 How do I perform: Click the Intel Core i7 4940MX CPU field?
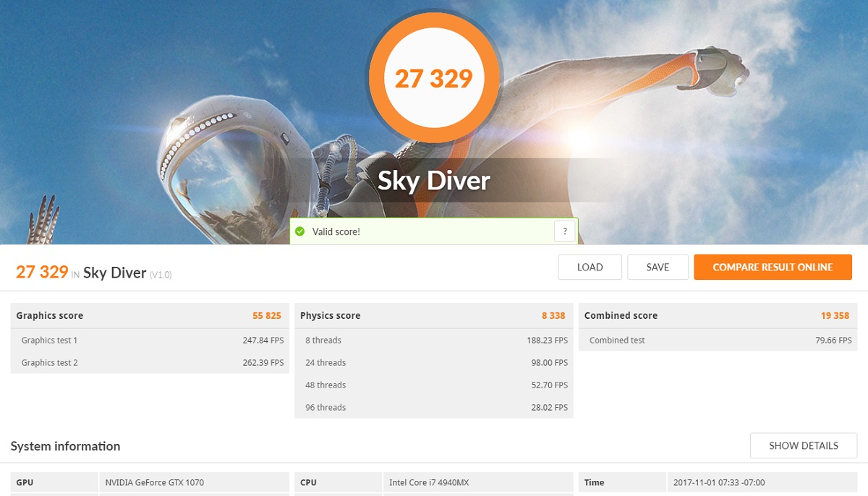(x=477, y=483)
